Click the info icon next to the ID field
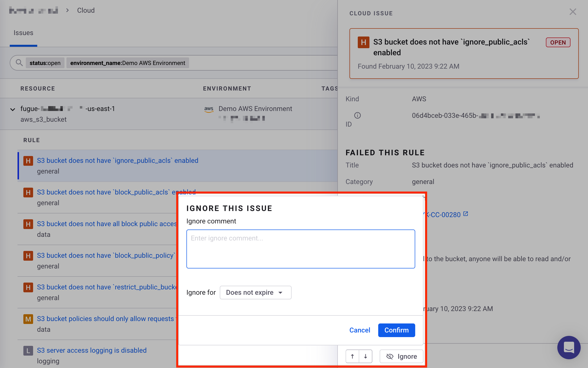The height and width of the screenshot is (368, 588). tap(357, 115)
